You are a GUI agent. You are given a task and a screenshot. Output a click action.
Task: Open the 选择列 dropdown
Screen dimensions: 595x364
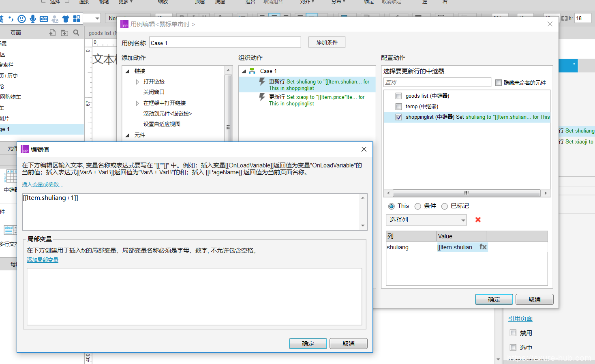426,220
